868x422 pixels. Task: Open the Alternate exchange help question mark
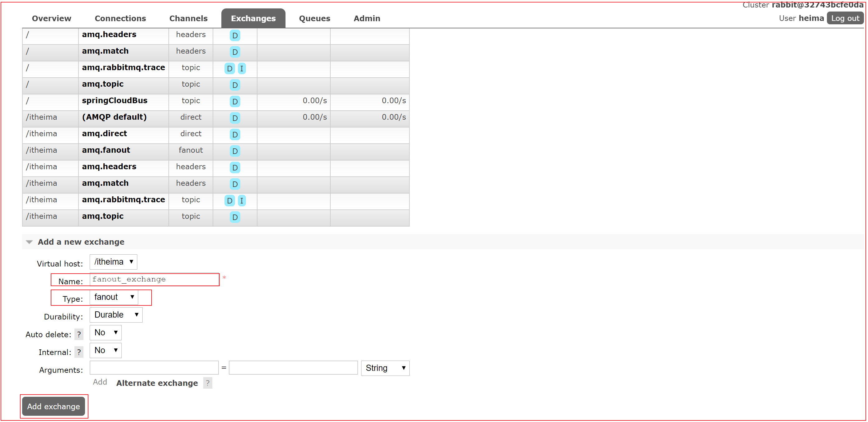pyautogui.click(x=208, y=383)
